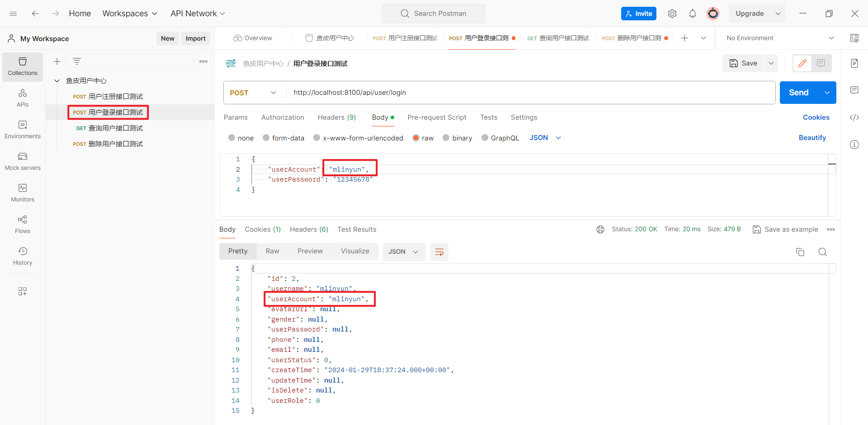Open the Test Results response tab
868x425 pixels.
click(x=357, y=229)
